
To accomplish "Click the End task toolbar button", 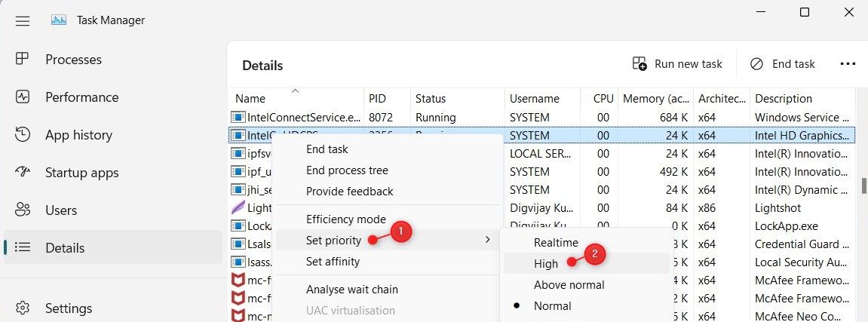I will [782, 63].
